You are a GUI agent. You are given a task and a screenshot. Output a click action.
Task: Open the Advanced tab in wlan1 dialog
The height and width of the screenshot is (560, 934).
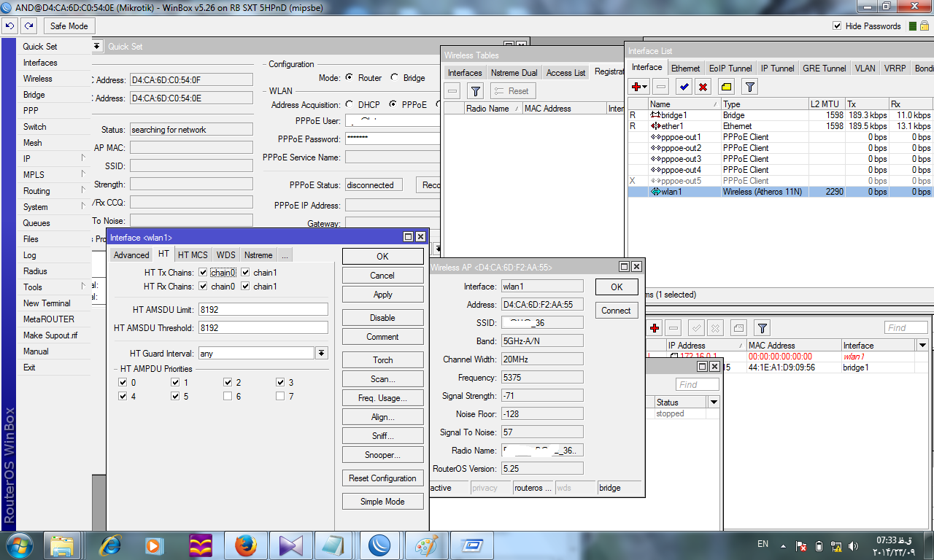[x=131, y=255]
